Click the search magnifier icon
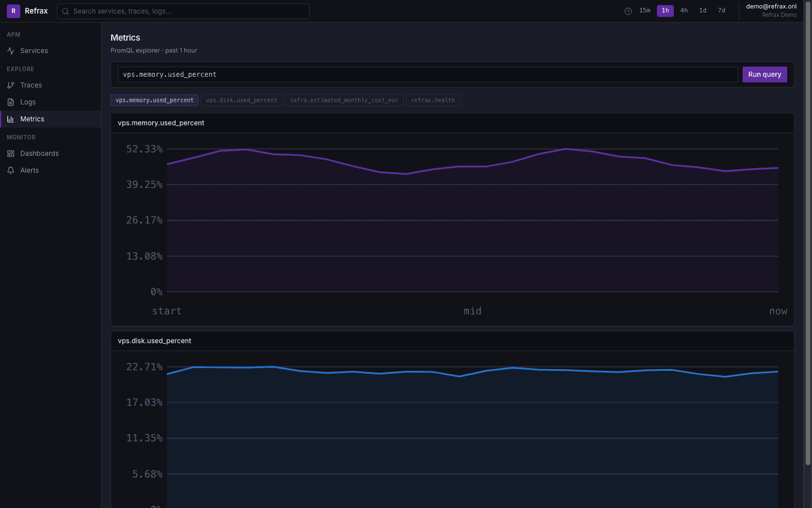 [x=65, y=11]
